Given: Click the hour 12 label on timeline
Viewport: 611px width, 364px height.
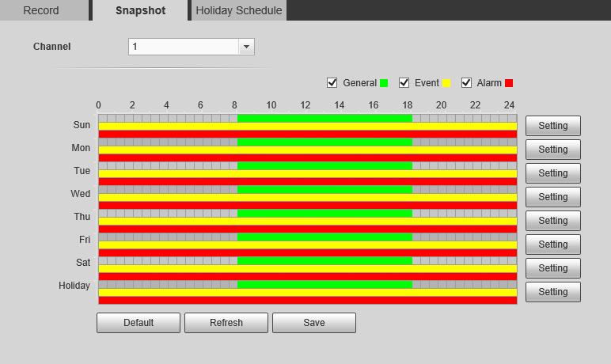Looking at the screenshot, I should 305,105.
